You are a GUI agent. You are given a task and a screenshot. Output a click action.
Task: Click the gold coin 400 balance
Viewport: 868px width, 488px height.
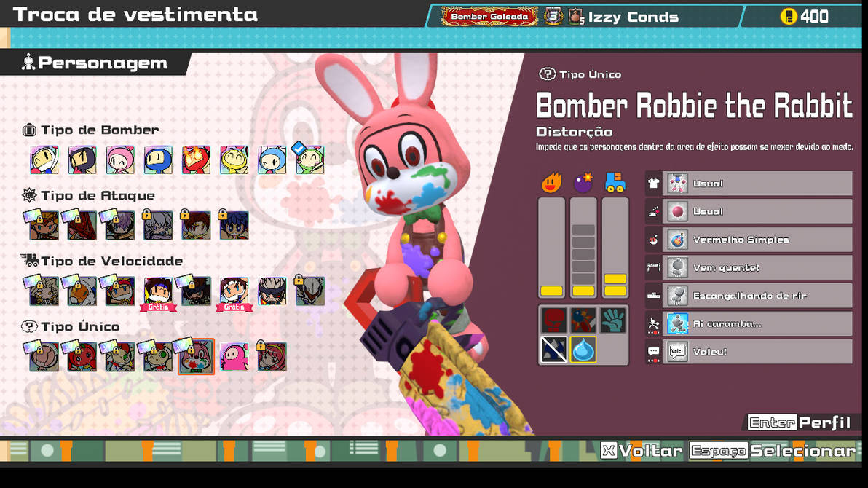(805, 17)
